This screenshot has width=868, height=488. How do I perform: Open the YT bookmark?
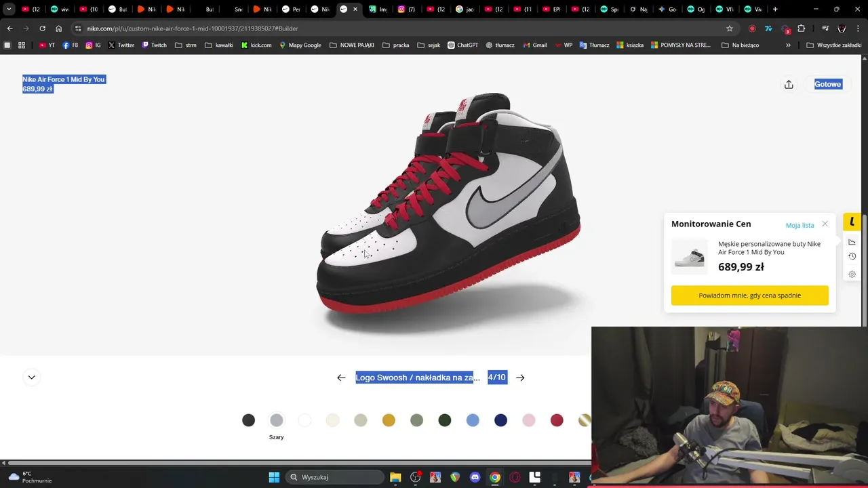pyautogui.click(x=47, y=45)
